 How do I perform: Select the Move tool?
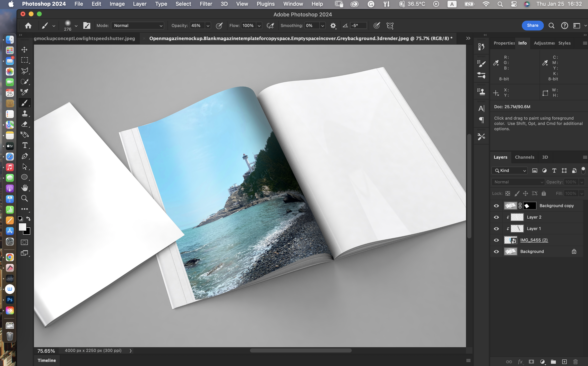pos(25,50)
